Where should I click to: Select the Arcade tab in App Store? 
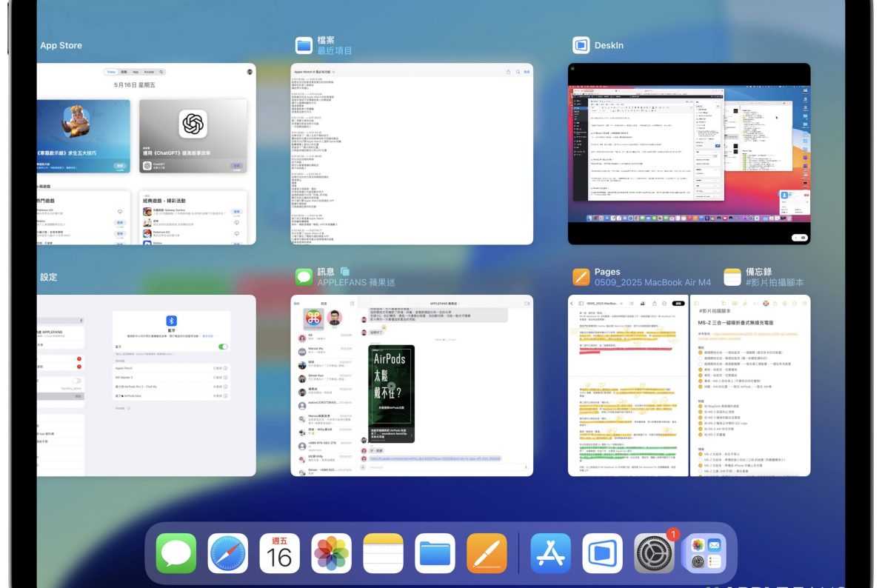149,72
